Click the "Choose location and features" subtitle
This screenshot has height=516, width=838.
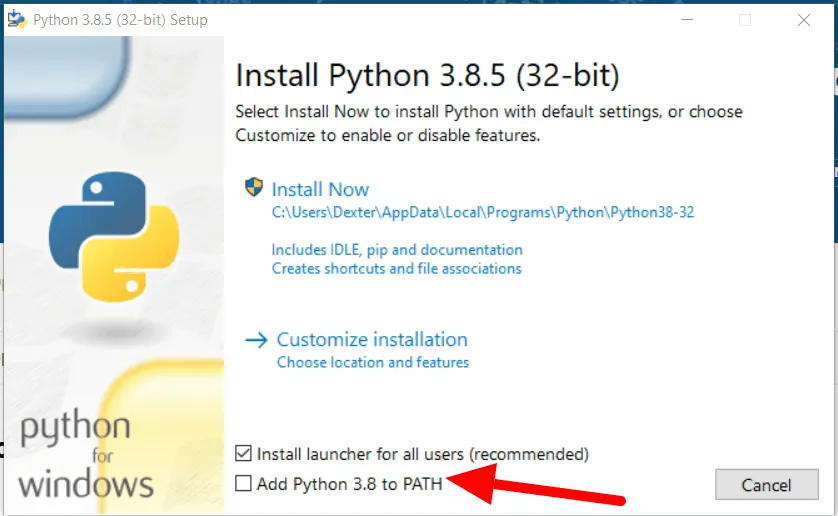(x=372, y=362)
